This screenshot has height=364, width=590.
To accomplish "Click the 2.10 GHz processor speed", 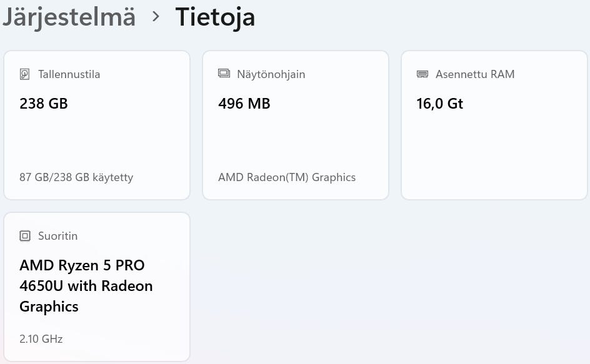I will pos(41,339).
